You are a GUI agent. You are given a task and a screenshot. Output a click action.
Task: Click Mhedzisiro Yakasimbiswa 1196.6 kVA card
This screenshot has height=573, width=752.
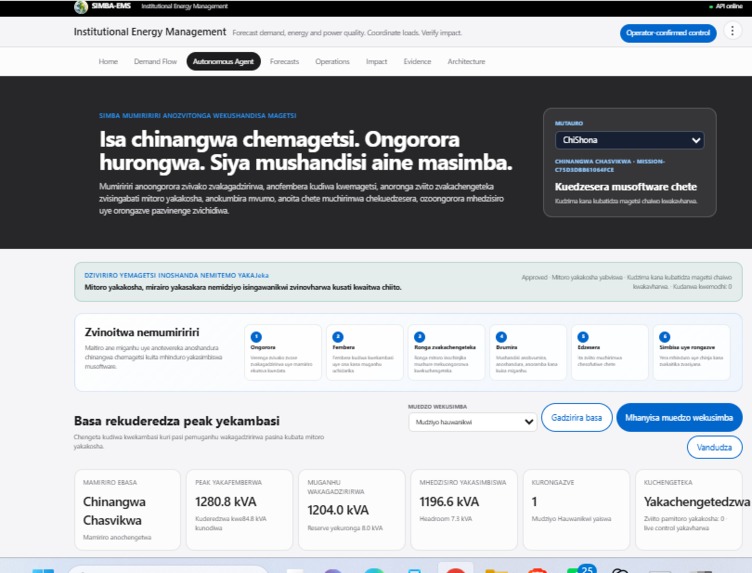(x=464, y=510)
